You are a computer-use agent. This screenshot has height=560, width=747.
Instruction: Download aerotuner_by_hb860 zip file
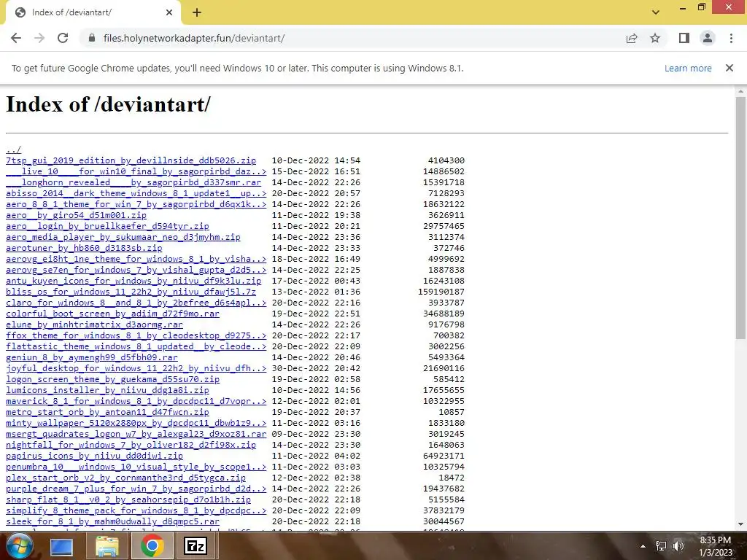click(84, 248)
